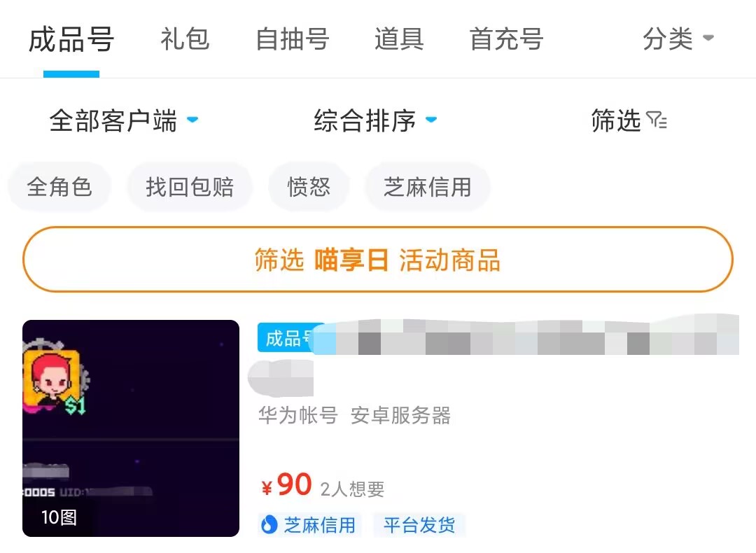This screenshot has width=756, height=553.
Task: Click the 平台发货 delivery tag
Action: pos(419,525)
